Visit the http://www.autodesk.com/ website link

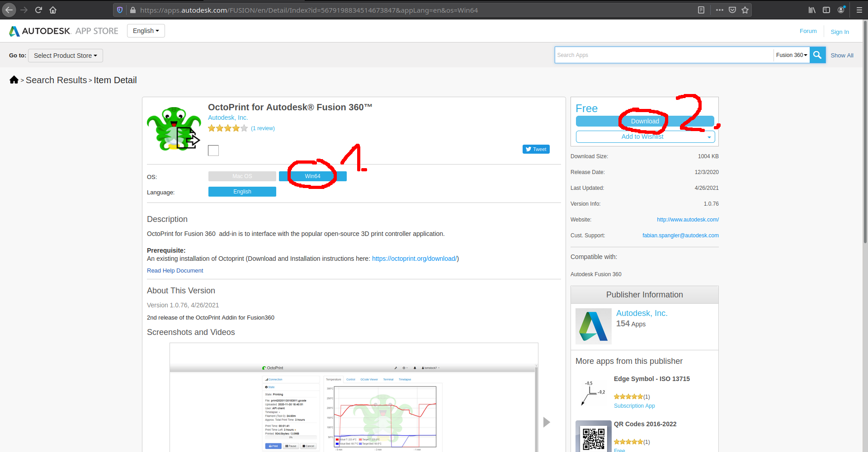pyautogui.click(x=688, y=220)
